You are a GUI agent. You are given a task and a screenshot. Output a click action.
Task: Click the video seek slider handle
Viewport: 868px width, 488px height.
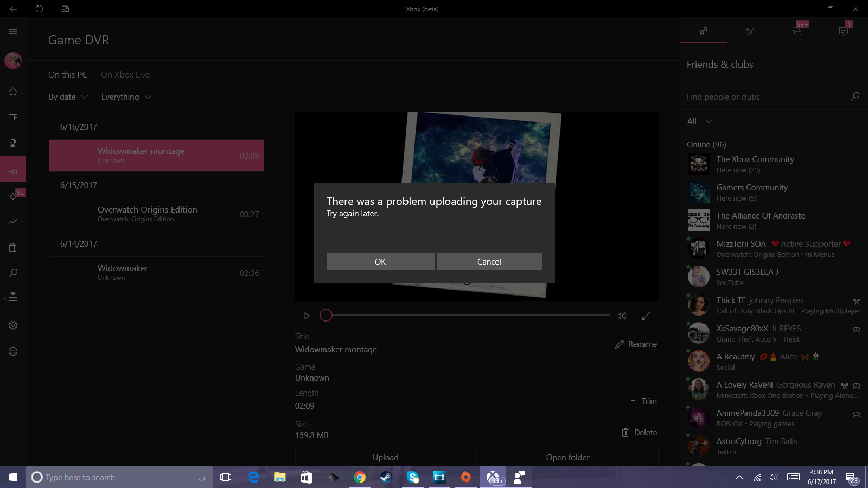tap(325, 315)
